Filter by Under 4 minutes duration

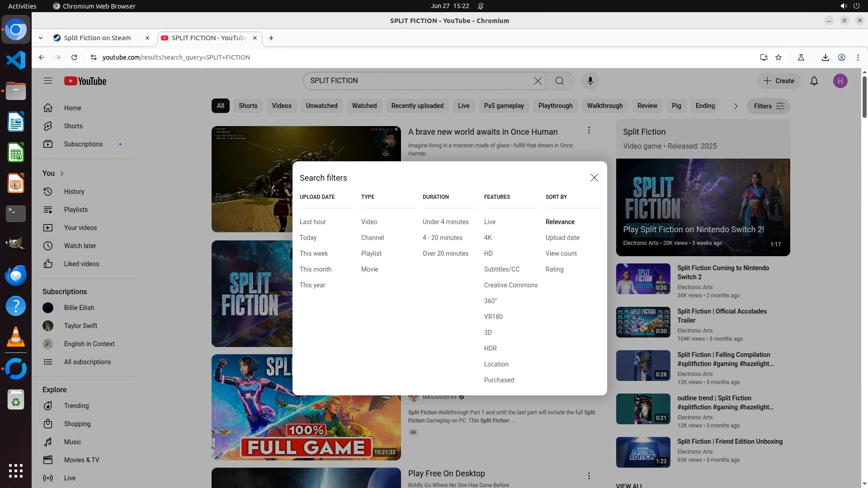[x=445, y=222]
